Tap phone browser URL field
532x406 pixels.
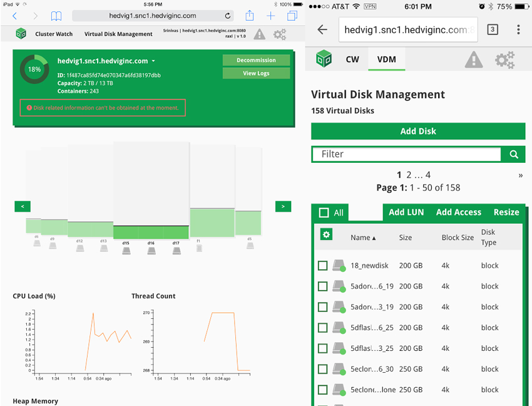click(x=408, y=30)
